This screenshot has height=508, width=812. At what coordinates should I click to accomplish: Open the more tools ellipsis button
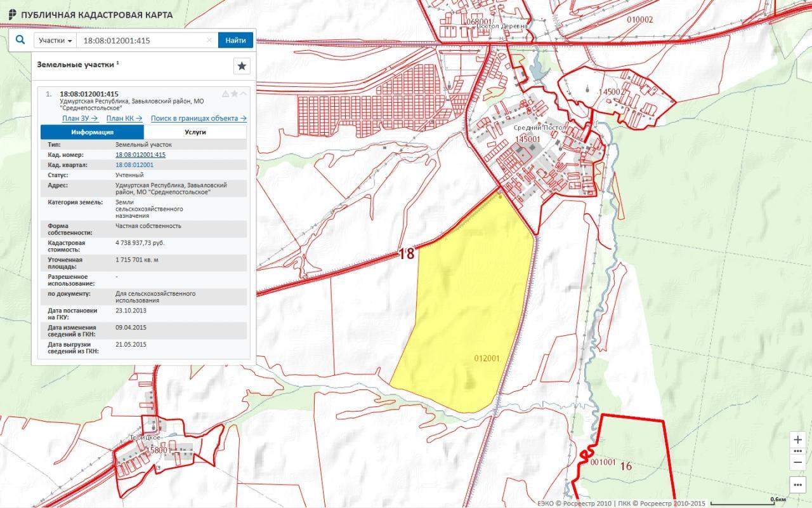[798, 486]
